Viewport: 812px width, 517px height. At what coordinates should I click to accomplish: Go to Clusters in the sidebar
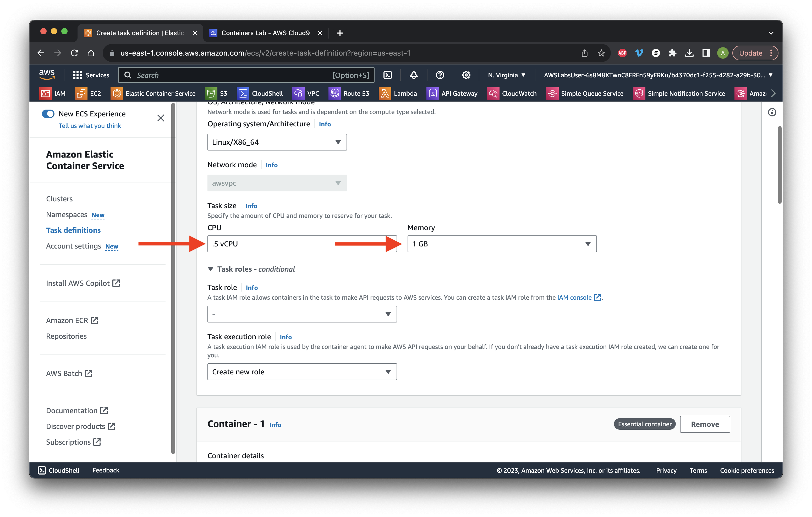(59, 198)
